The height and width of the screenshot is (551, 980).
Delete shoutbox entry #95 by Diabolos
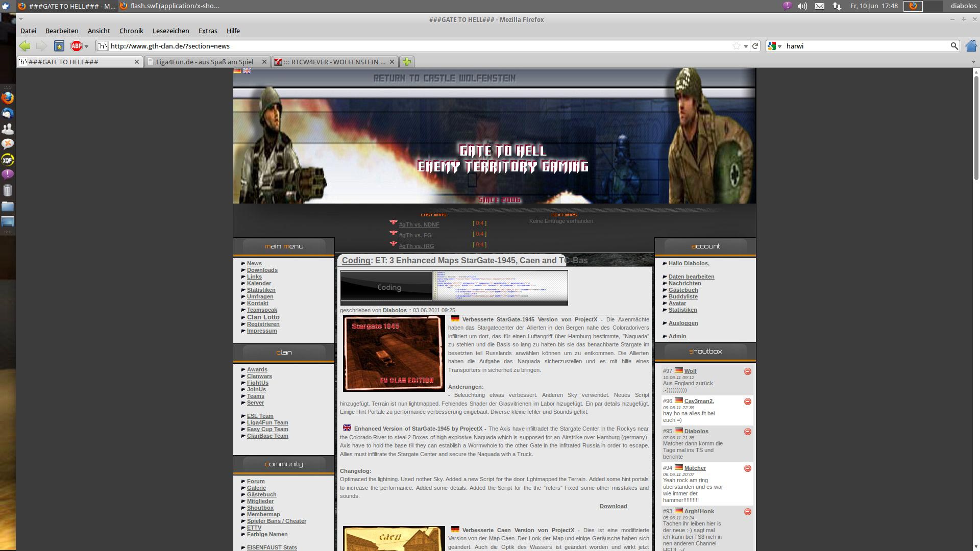tap(748, 432)
